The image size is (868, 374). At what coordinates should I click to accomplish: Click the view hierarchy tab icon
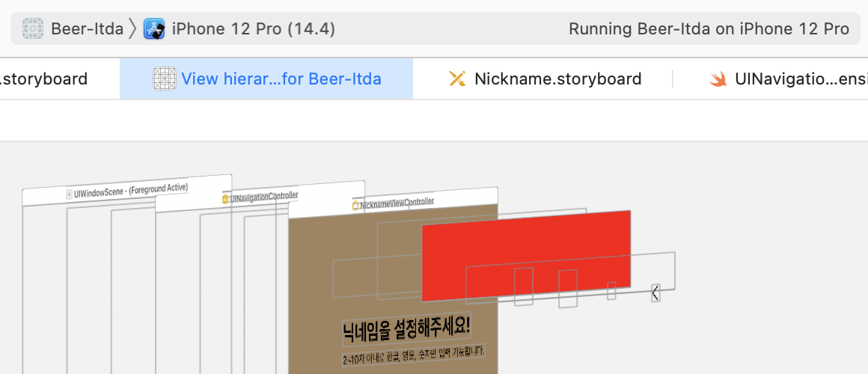tap(165, 79)
